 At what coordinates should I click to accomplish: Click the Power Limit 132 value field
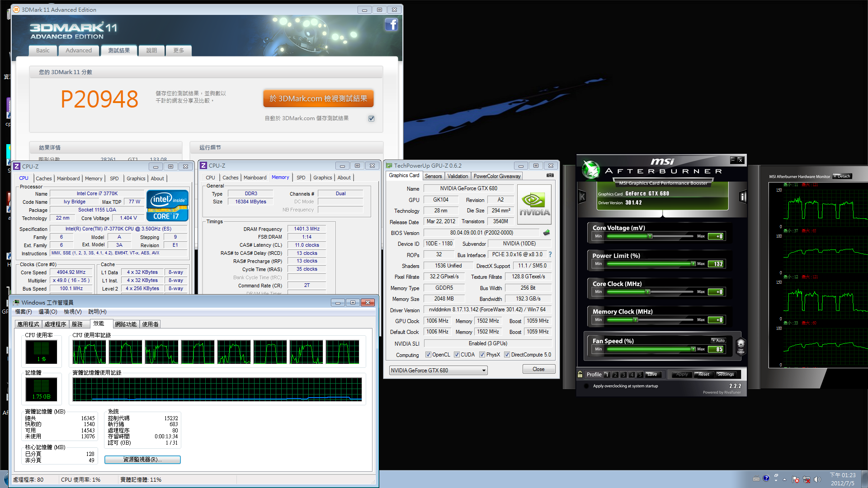click(717, 264)
